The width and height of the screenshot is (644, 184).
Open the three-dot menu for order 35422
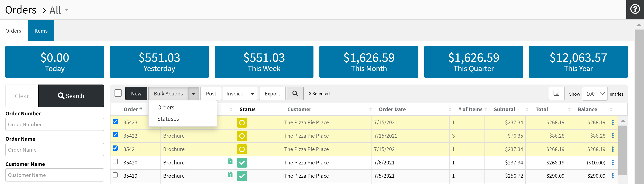(x=613, y=136)
